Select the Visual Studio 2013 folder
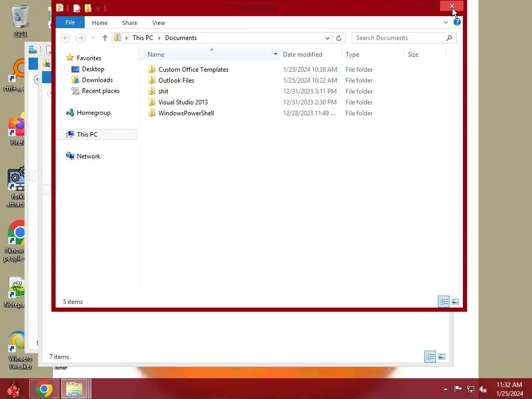The height and width of the screenshot is (399, 532). tap(183, 102)
